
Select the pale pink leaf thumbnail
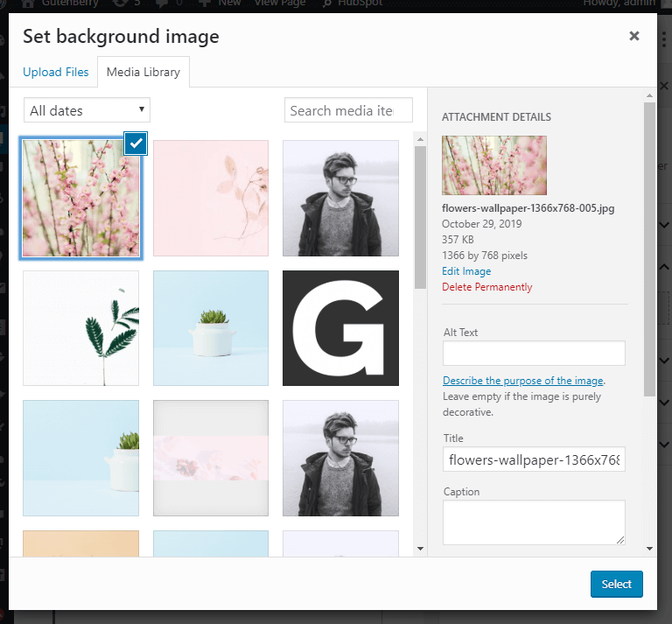[x=211, y=198]
